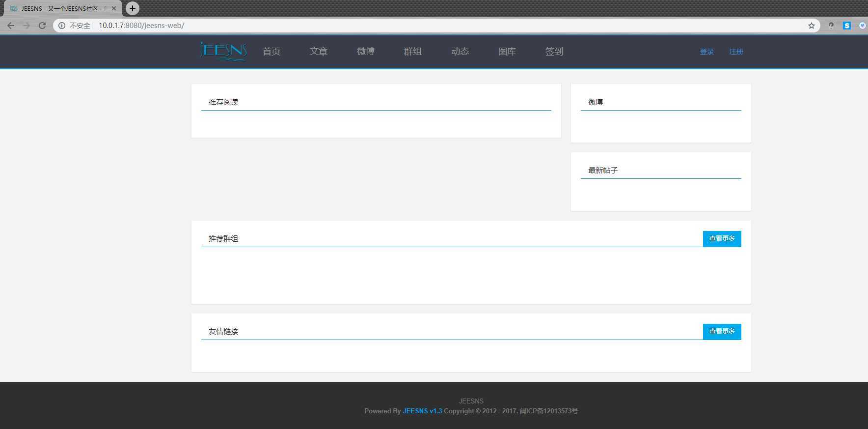Click the 登录 link

tap(707, 52)
